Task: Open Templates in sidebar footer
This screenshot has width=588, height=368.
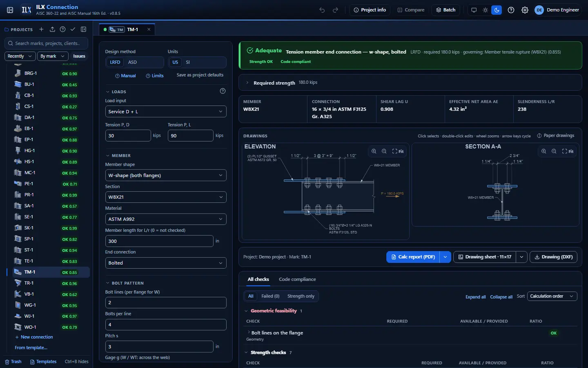Action: coord(43,361)
